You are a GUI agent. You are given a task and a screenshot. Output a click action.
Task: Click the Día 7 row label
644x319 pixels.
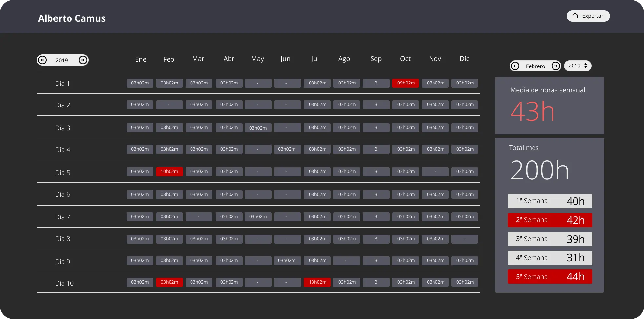[x=63, y=216]
